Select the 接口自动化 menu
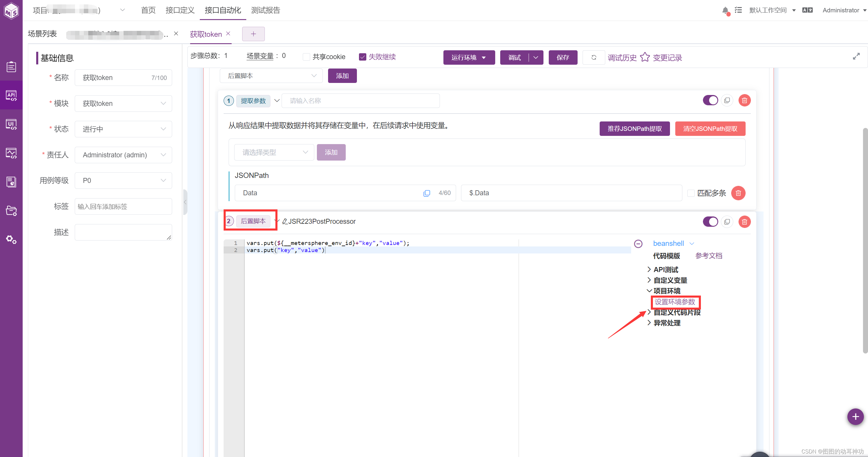868x457 pixels. 223,10
